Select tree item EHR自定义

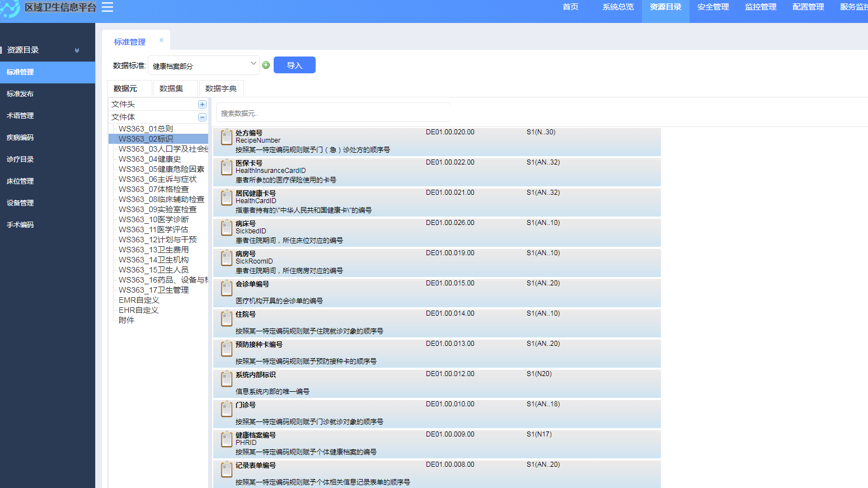[x=138, y=310]
